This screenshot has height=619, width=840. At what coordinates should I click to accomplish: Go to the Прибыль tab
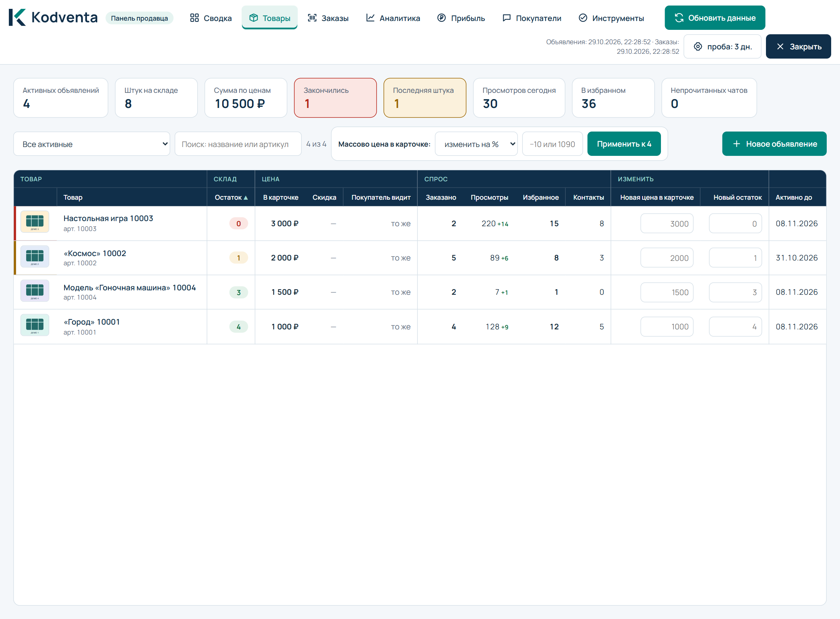coord(461,18)
